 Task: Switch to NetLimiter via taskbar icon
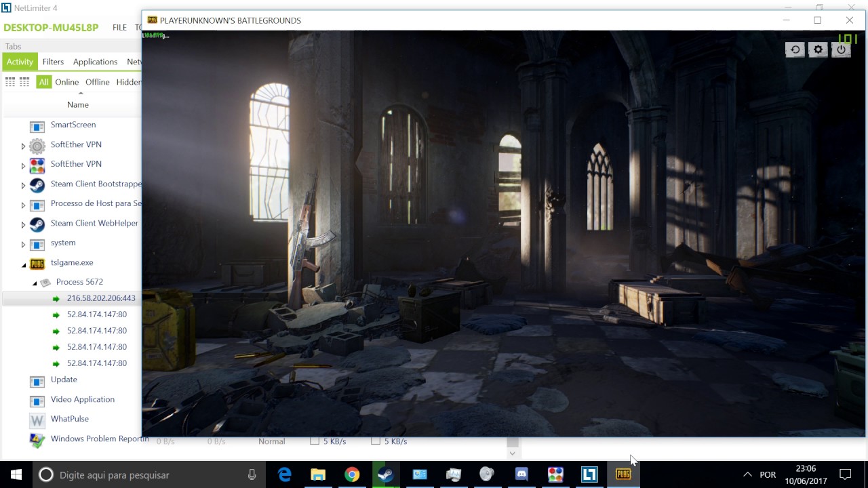[x=589, y=474]
